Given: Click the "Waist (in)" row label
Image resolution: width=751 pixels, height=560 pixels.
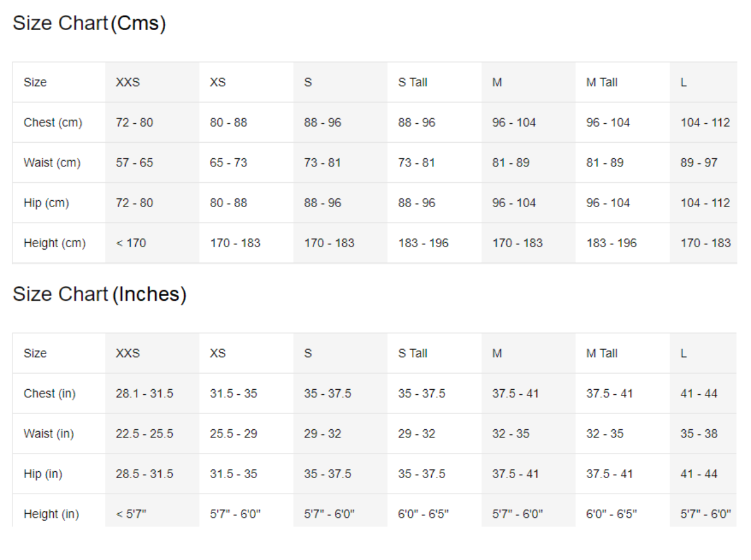Looking at the screenshot, I should (49, 434).
